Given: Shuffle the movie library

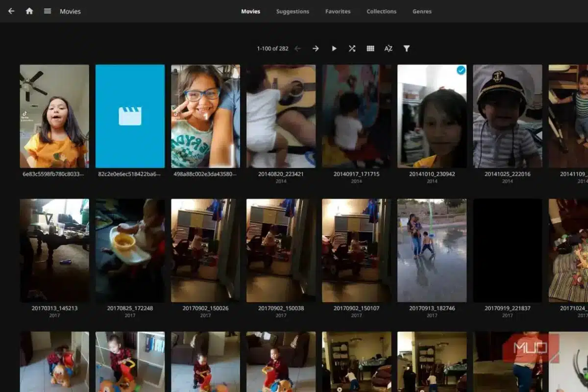Looking at the screenshot, I should pos(352,49).
